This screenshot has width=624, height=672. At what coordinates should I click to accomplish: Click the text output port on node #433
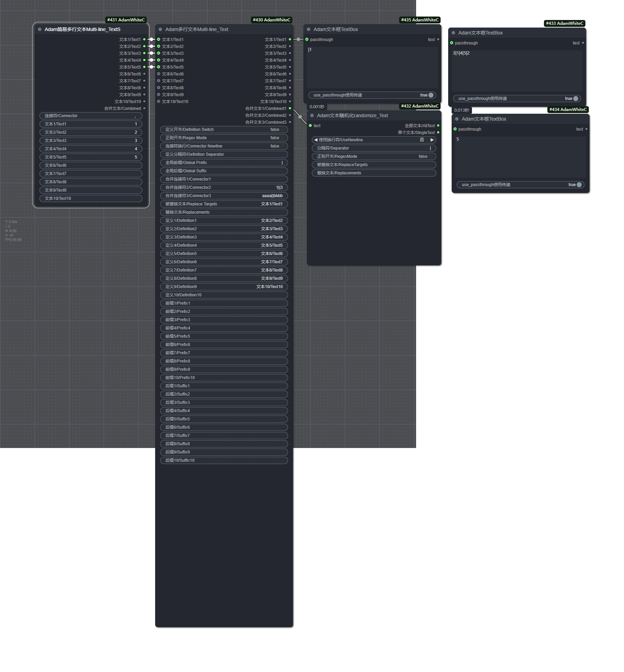point(583,43)
